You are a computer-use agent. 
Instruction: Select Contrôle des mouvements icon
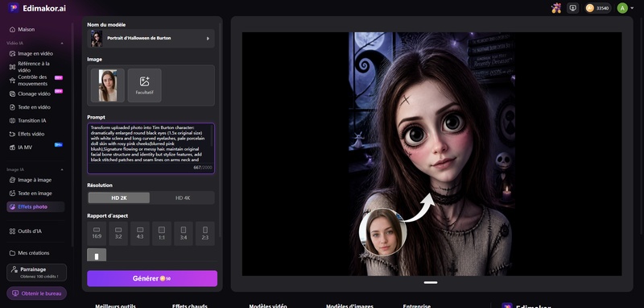tap(12, 80)
